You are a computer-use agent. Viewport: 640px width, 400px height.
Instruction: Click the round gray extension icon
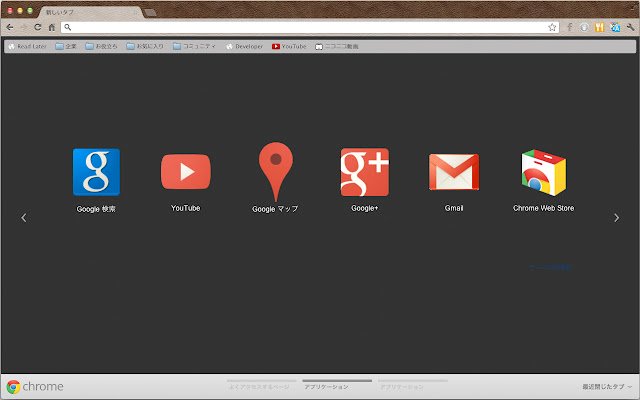coord(584,27)
